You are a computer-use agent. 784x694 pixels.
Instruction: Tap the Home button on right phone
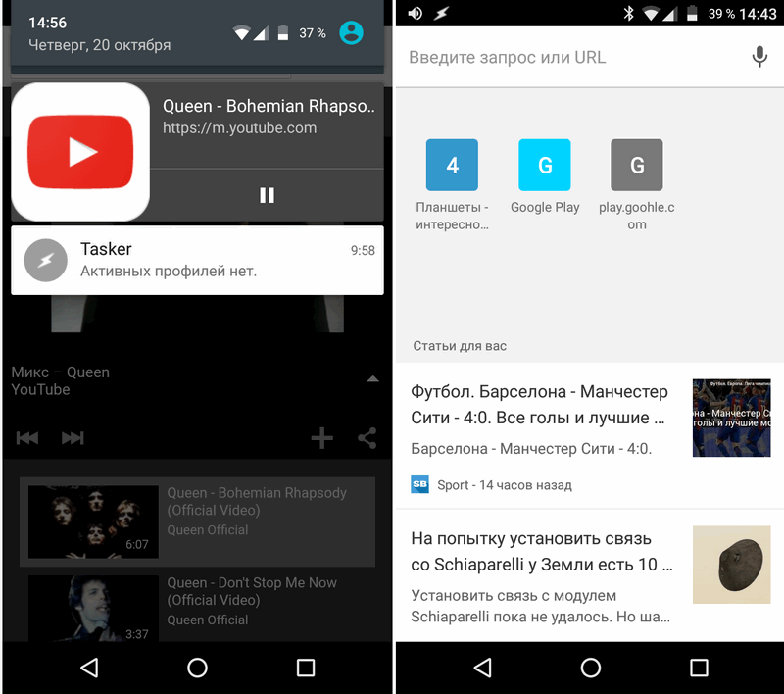click(x=591, y=668)
